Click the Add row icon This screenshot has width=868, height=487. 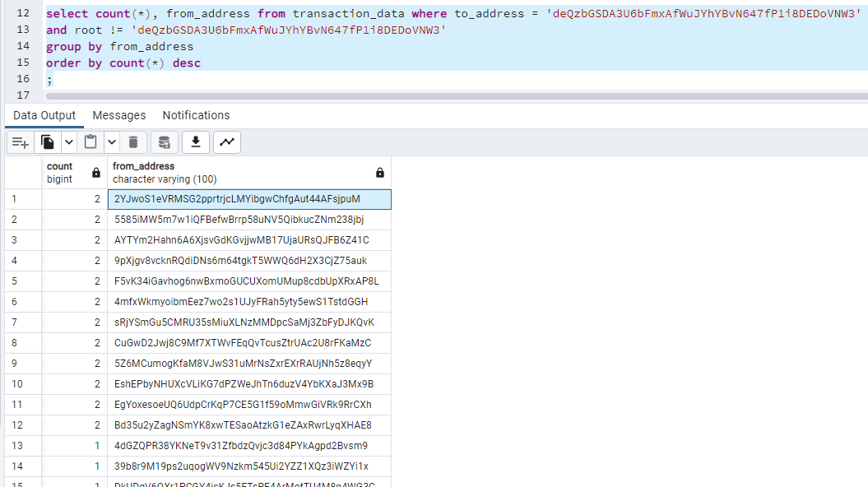21,142
